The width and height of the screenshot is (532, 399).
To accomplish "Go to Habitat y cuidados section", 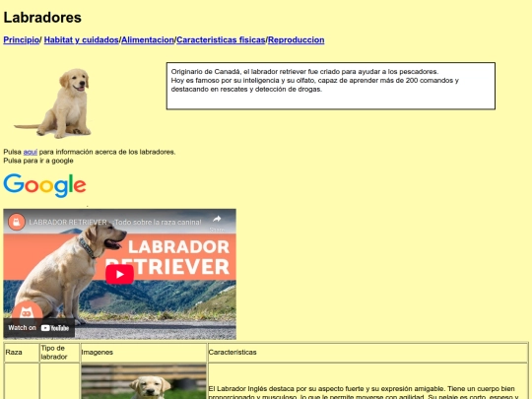I will [82, 40].
